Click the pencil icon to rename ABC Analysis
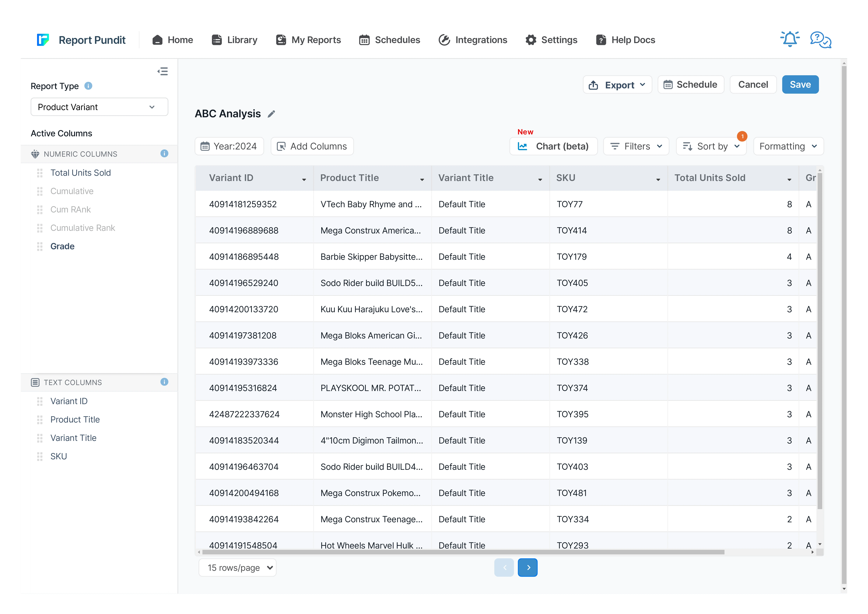868x614 pixels. pos(271,114)
